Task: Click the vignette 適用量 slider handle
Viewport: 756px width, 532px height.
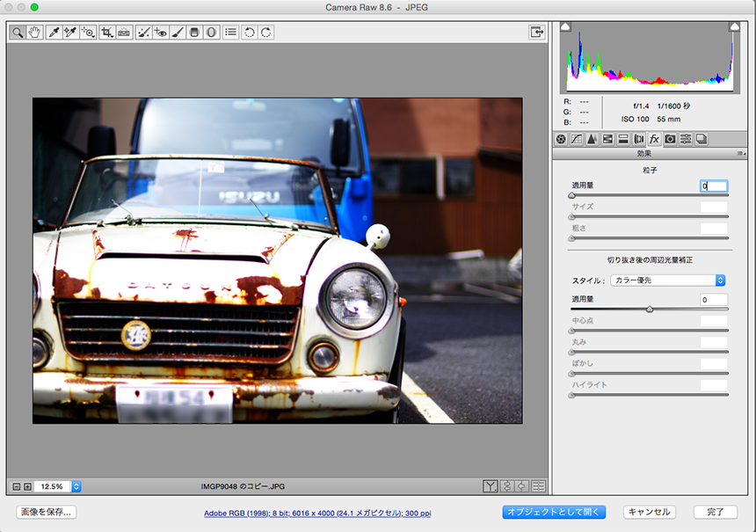Action: [650, 310]
